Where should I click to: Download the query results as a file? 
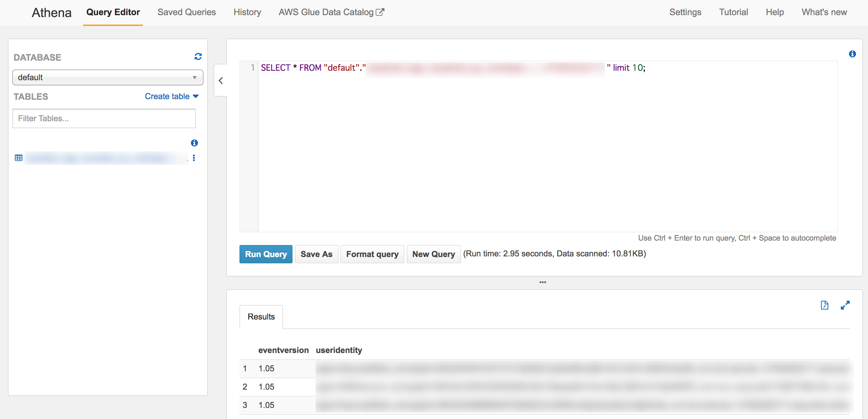[x=824, y=305]
